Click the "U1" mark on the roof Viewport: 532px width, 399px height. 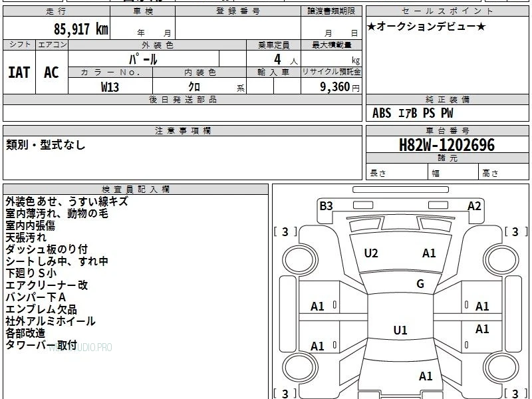pyautogui.click(x=400, y=330)
